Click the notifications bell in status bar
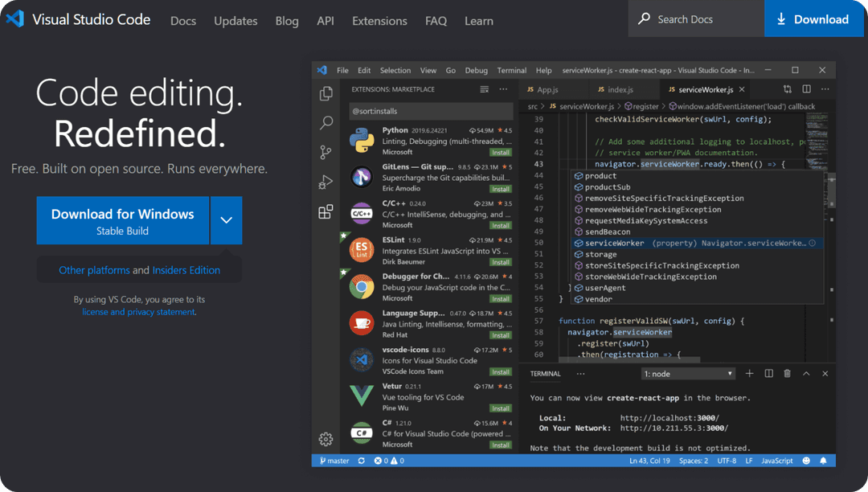The width and height of the screenshot is (868, 492). [x=823, y=461]
